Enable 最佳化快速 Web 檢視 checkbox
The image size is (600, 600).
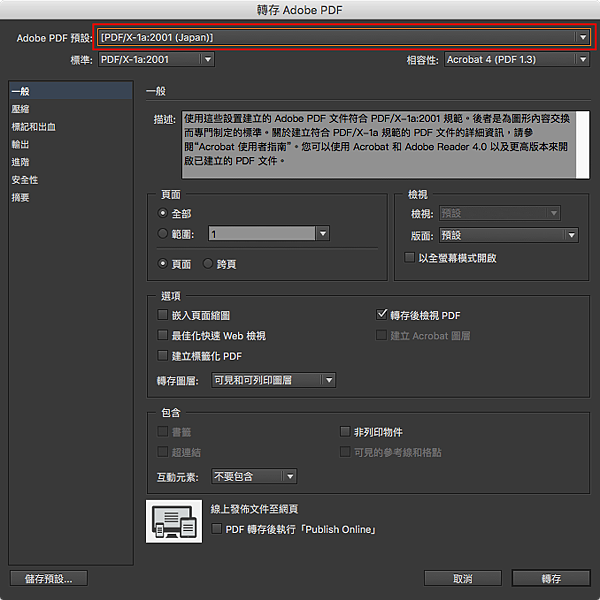tap(163, 335)
